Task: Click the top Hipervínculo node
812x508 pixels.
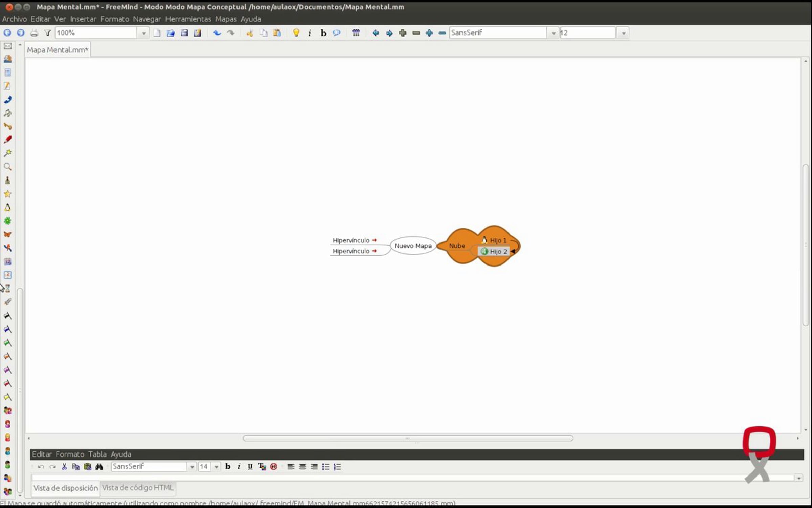Action: click(x=351, y=240)
